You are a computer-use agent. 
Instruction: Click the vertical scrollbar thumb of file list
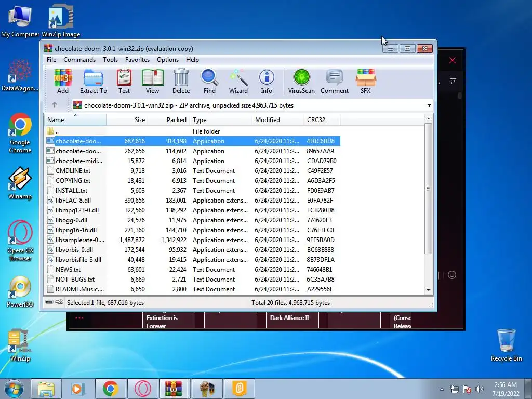(x=428, y=188)
